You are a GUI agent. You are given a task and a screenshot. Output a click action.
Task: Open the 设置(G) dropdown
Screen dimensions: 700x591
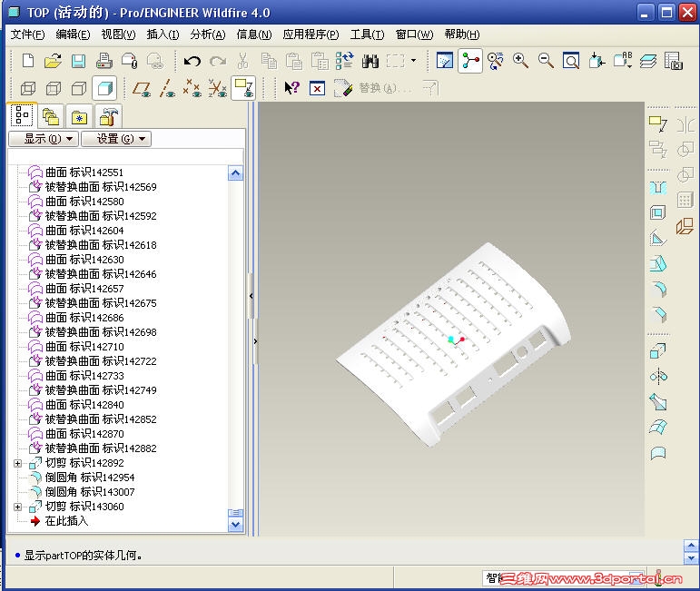(x=116, y=139)
